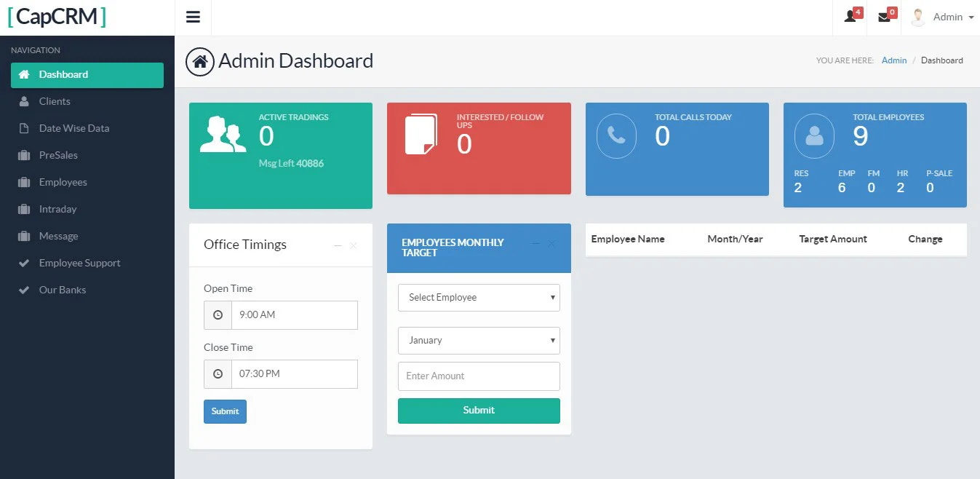Viewport: 980px width, 479px height.
Task: Click the Change column header
Action: [x=925, y=239]
